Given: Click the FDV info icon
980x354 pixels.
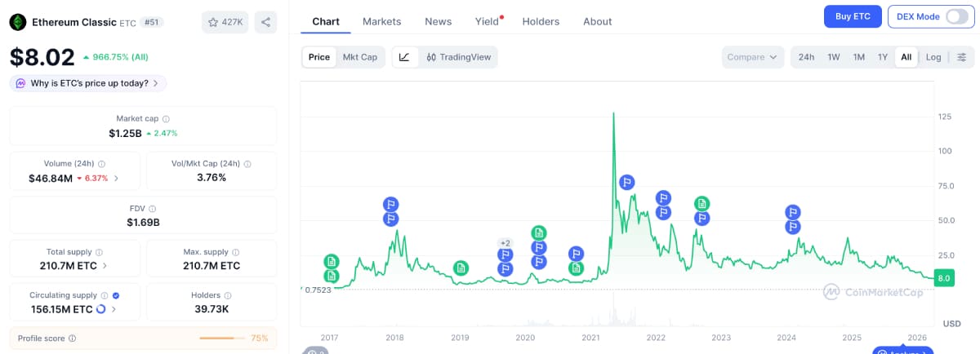Looking at the screenshot, I should click(x=153, y=209).
